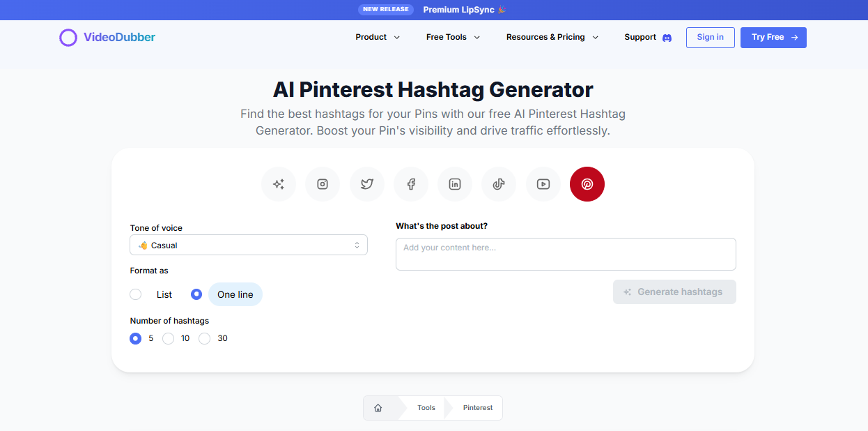
Task: Select 30 hashtags radio button
Action: pyautogui.click(x=204, y=338)
